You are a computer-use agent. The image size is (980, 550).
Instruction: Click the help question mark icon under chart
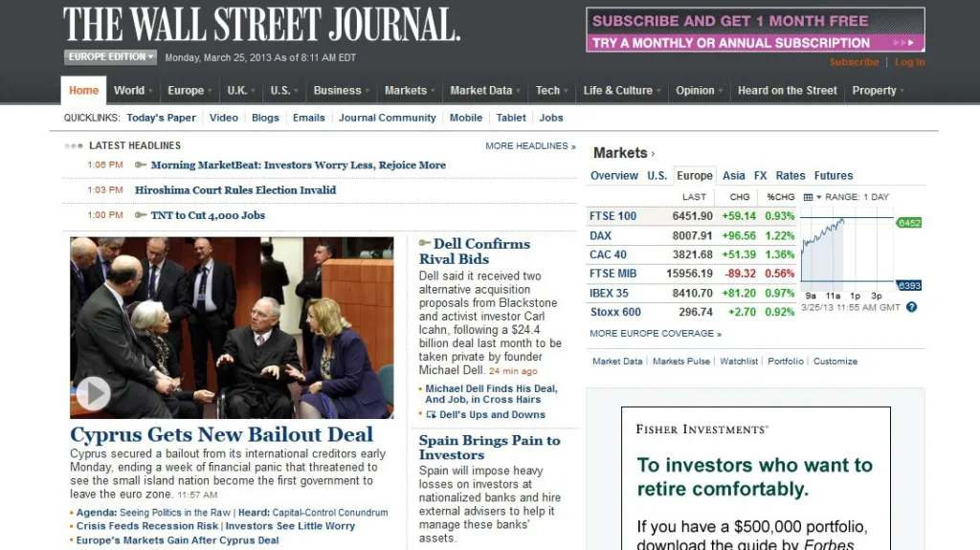(x=912, y=307)
